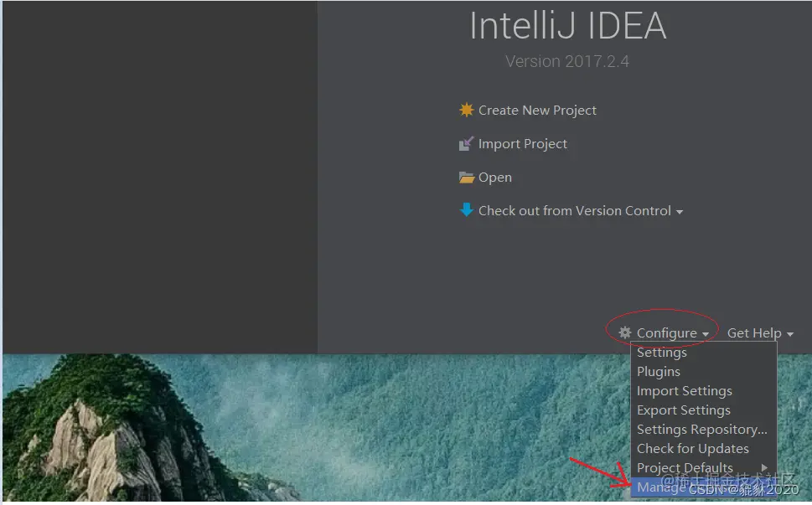Select Settings from the Configure menu
The image size is (812, 505).
point(662,353)
